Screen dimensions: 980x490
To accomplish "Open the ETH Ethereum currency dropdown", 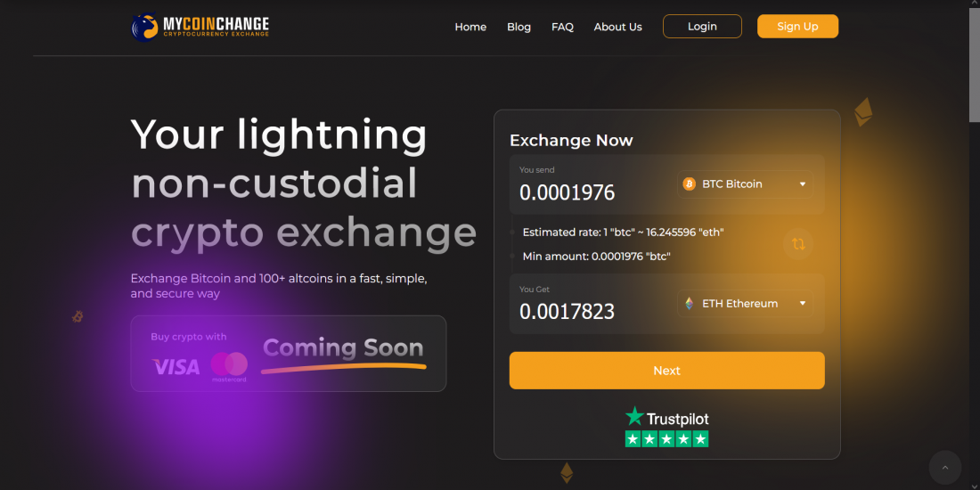I will coord(745,304).
